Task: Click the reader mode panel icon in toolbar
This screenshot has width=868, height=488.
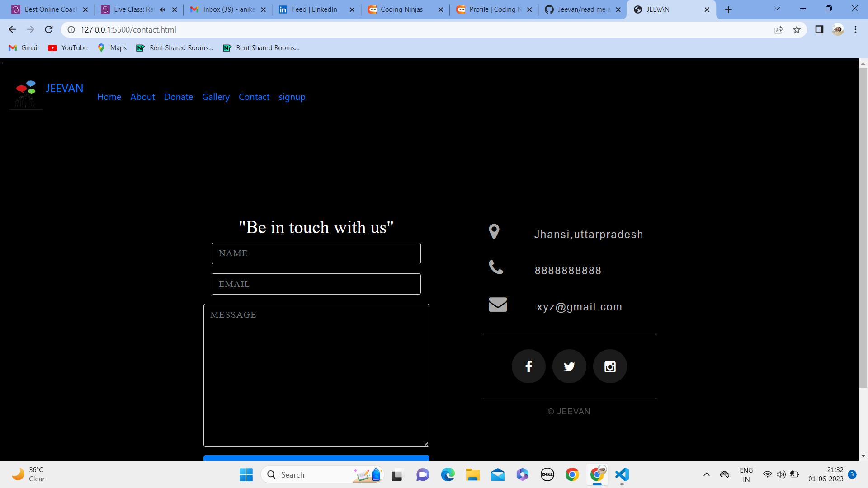Action: pos(819,29)
